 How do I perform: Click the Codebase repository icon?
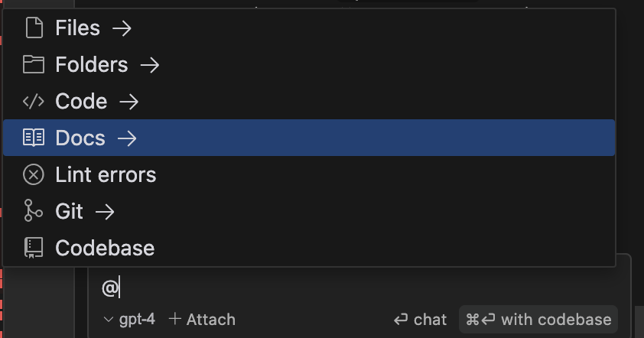coord(34,248)
